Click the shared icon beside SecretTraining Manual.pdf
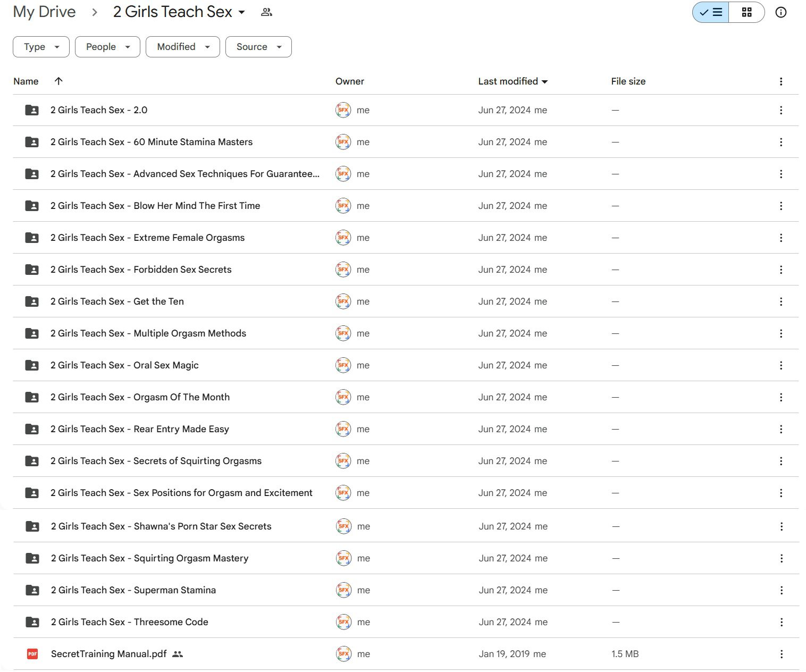 click(178, 654)
